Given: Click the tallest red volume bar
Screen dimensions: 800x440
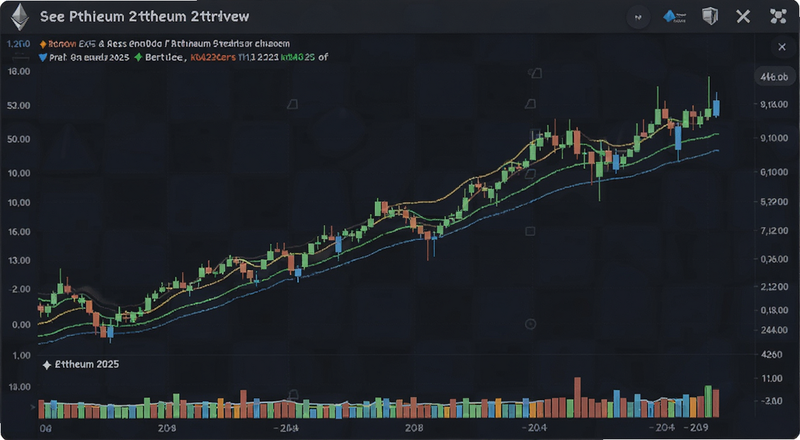Looking at the screenshot, I should coord(578,398).
